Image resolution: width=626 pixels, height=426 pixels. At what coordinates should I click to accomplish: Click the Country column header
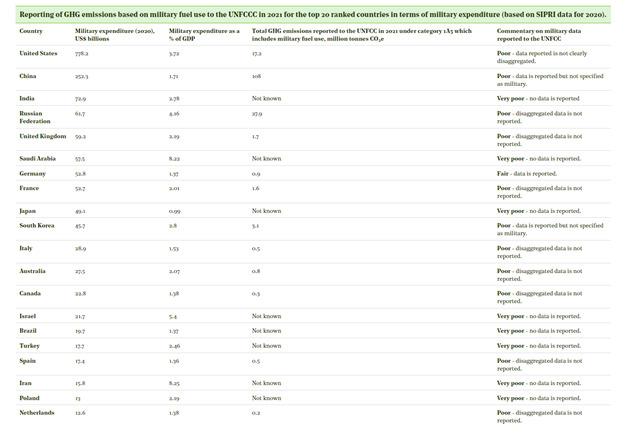click(x=31, y=31)
